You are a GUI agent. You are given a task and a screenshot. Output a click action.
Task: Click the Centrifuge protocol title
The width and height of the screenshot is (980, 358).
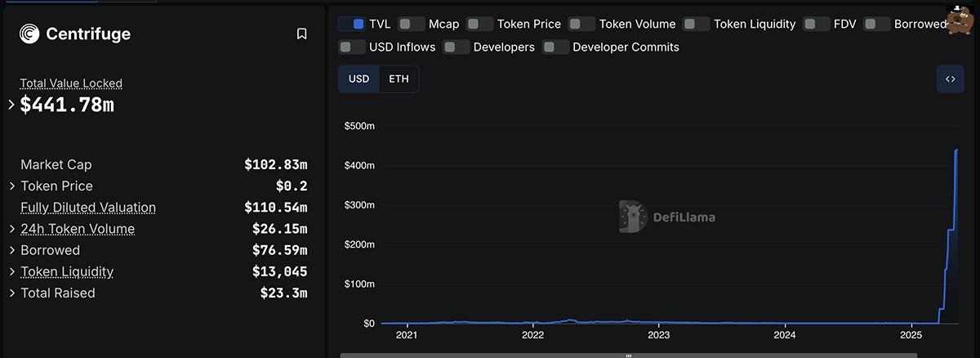pyautogui.click(x=88, y=34)
